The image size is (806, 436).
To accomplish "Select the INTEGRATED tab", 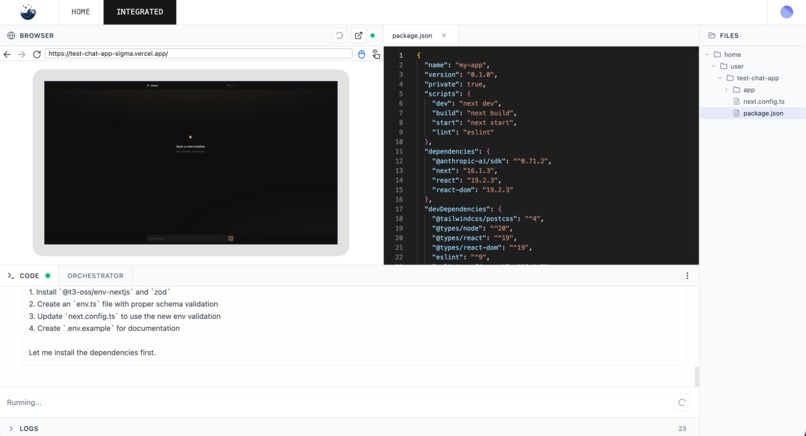I will coord(140,12).
